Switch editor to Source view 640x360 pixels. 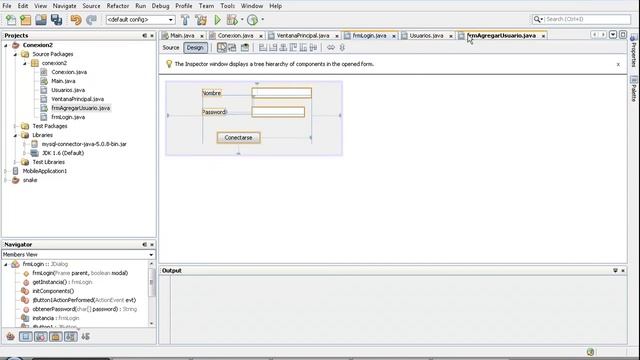171,48
